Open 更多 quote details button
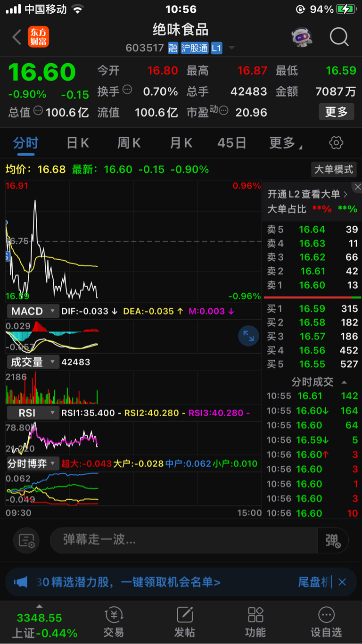This screenshot has width=362, height=644. 337,112
